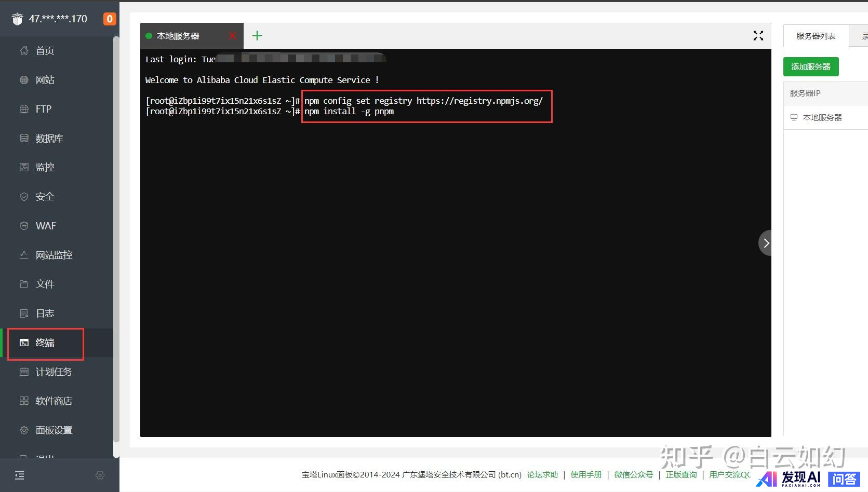868x492 pixels.
Task: Open the 使用手册 footer link
Action: pyautogui.click(x=586, y=475)
